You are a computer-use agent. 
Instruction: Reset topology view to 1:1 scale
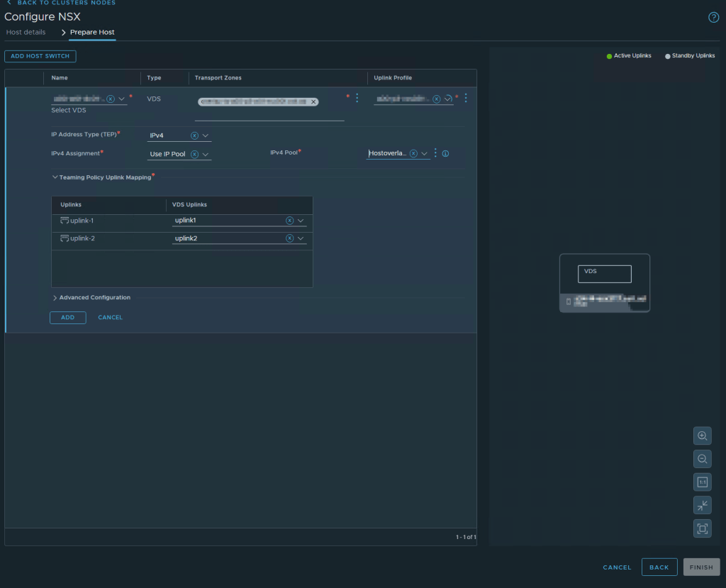coord(702,482)
